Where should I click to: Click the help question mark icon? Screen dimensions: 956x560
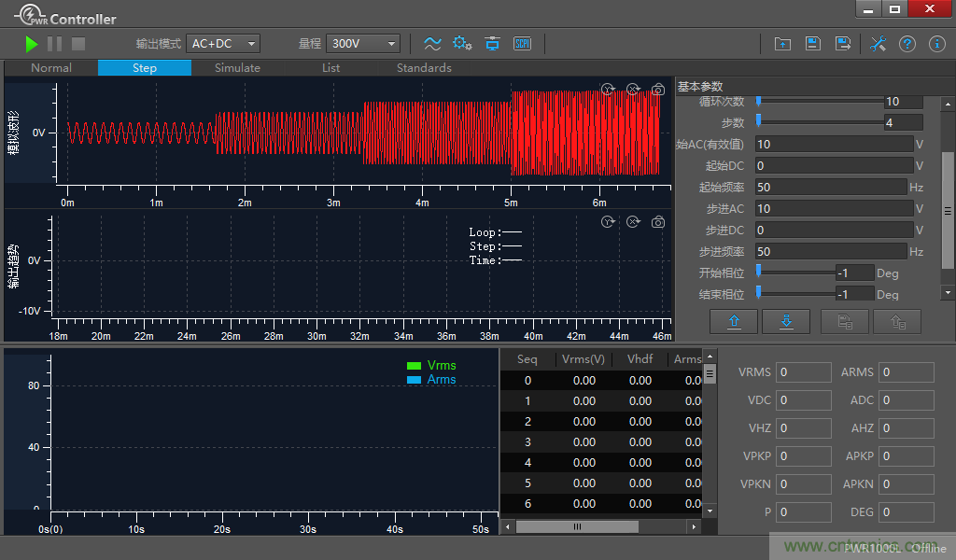tap(907, 44)
